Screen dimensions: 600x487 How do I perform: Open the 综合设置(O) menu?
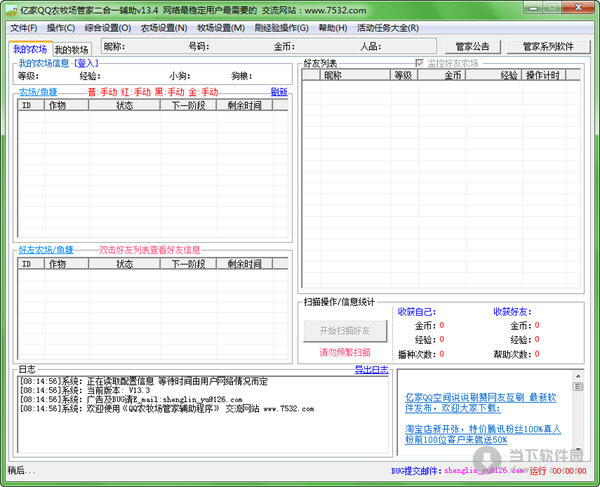coord(108,28)
